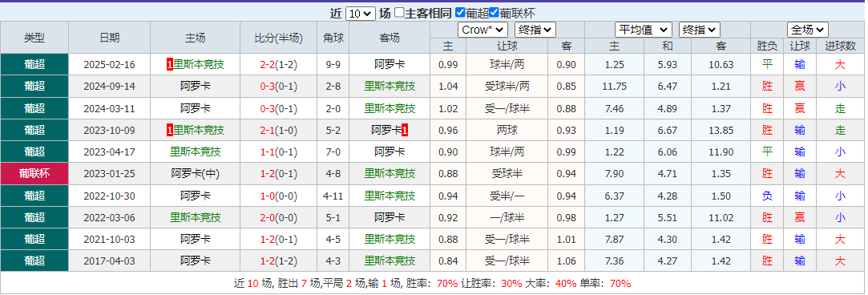The height and width of the screenshot is (295, 868).
Task: Click the 球半/两 handicap in 2025-02-16 row
Action: coord(507,65)
